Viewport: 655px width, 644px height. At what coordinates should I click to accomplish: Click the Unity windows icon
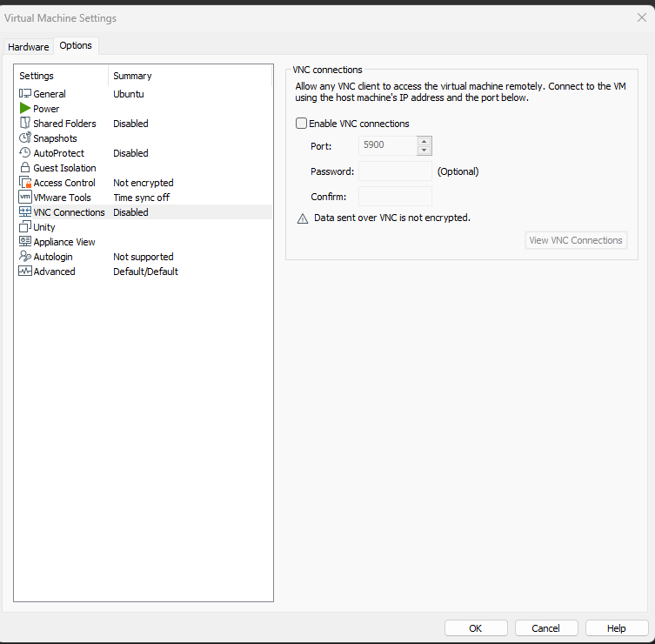click(x=25, y=226)
